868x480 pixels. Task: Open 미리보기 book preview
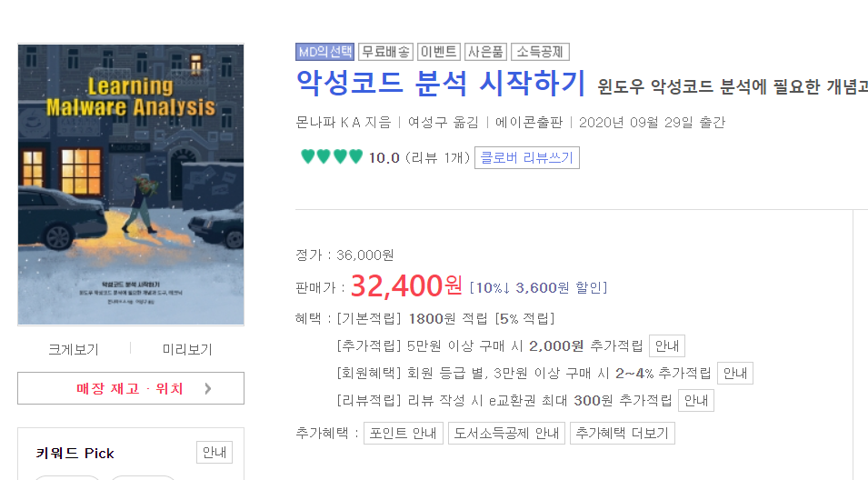(187, 349)
